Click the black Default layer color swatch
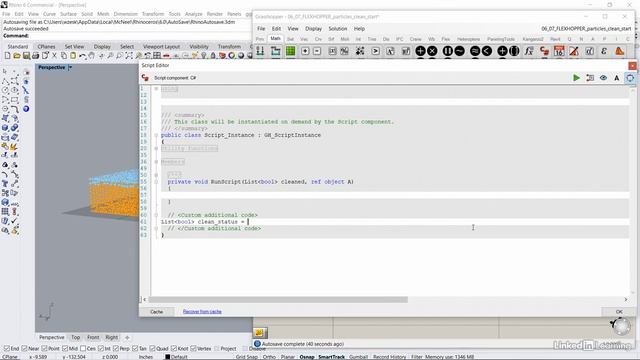The image size is (640, 360). [167, 357]
